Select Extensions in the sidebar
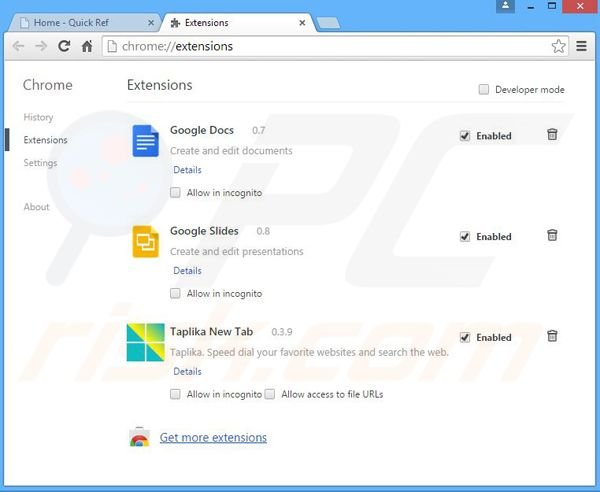This screenshot has height=492, width=600. 46,140
